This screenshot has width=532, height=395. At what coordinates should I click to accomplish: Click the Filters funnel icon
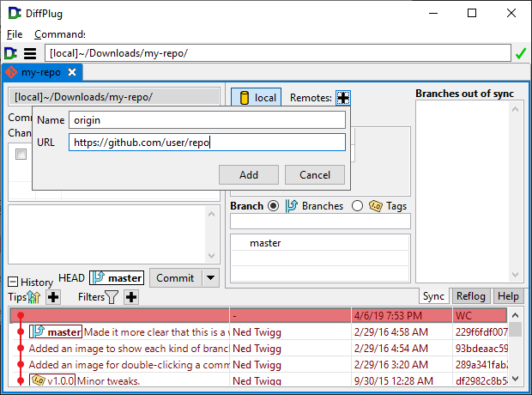pos(112,297)
